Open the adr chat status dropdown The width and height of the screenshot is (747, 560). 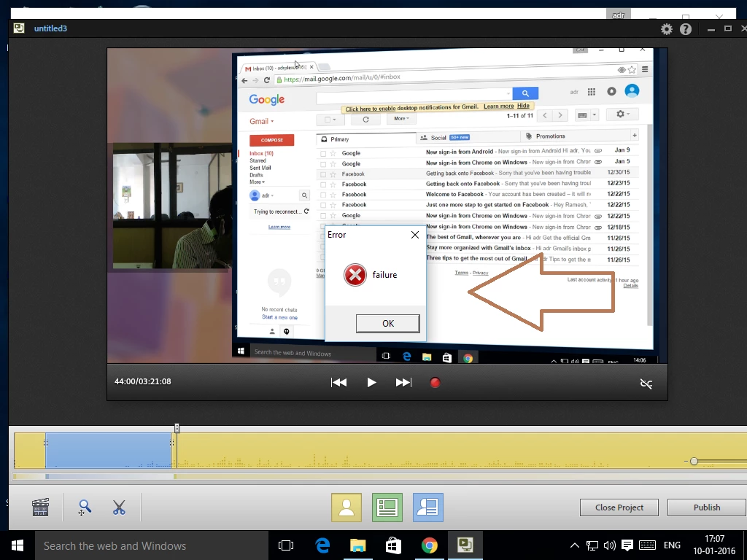tap(268, 195)
